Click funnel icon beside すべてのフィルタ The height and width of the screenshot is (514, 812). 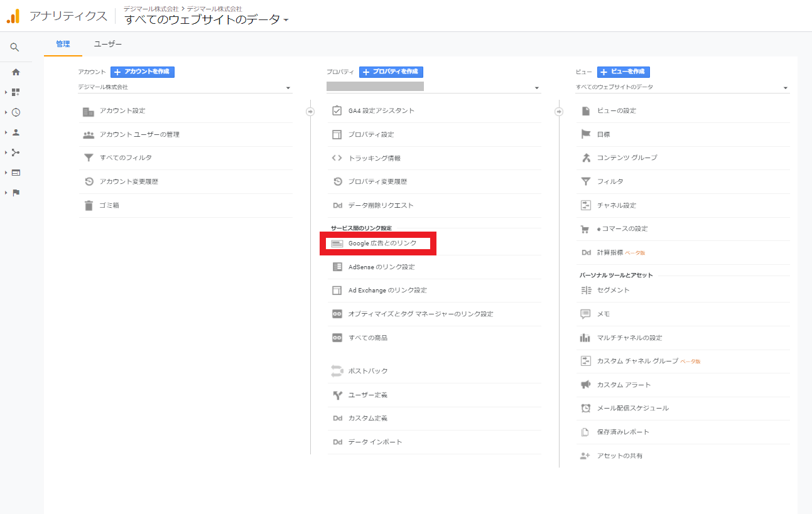point(89,158)
